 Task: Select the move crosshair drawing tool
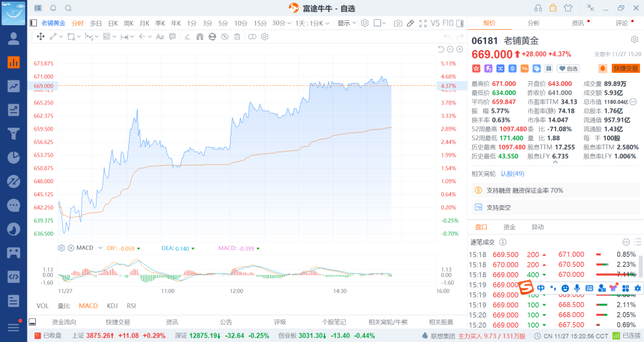(x=41, y=36)
